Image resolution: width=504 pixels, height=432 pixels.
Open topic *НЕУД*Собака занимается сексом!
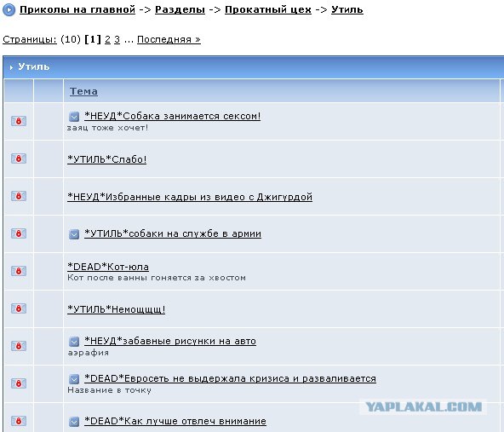pos(172,116)
